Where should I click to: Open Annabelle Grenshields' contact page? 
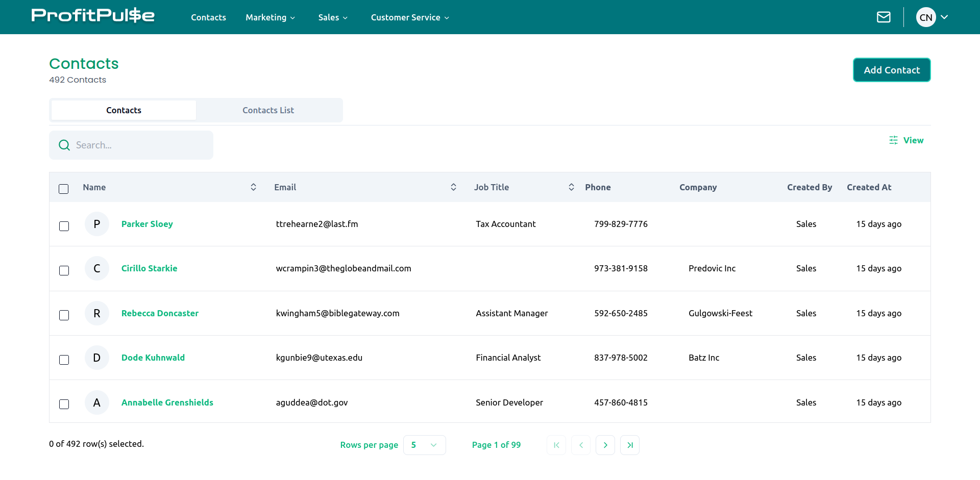click(x=167, y=402)
